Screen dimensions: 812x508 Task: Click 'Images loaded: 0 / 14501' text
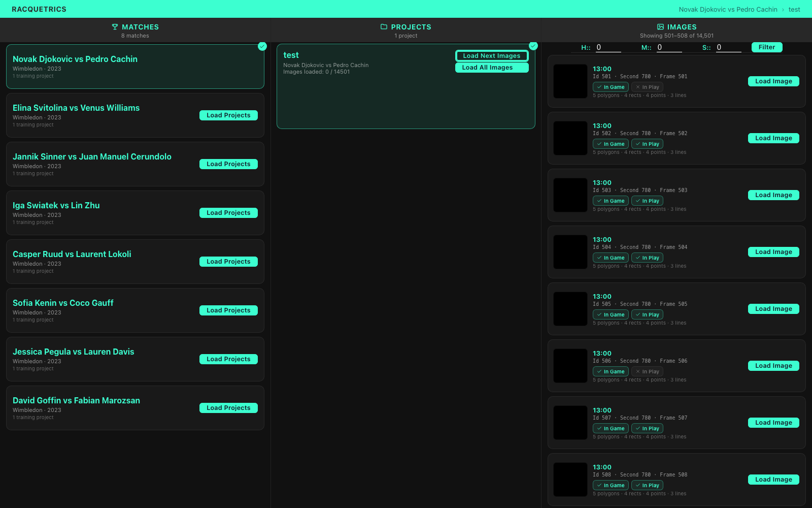[x=316, y=72]
